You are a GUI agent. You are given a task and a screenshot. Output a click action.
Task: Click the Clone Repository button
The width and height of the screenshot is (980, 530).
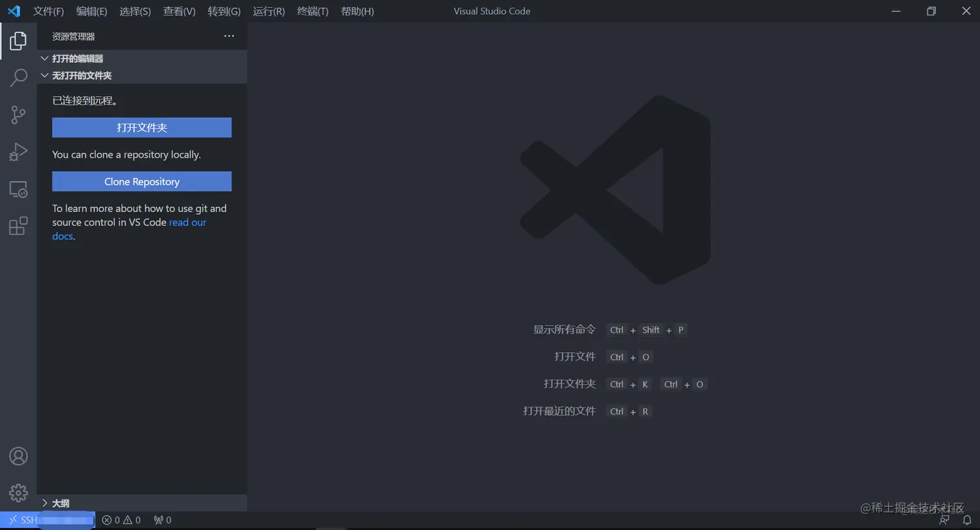pos(141,182)
